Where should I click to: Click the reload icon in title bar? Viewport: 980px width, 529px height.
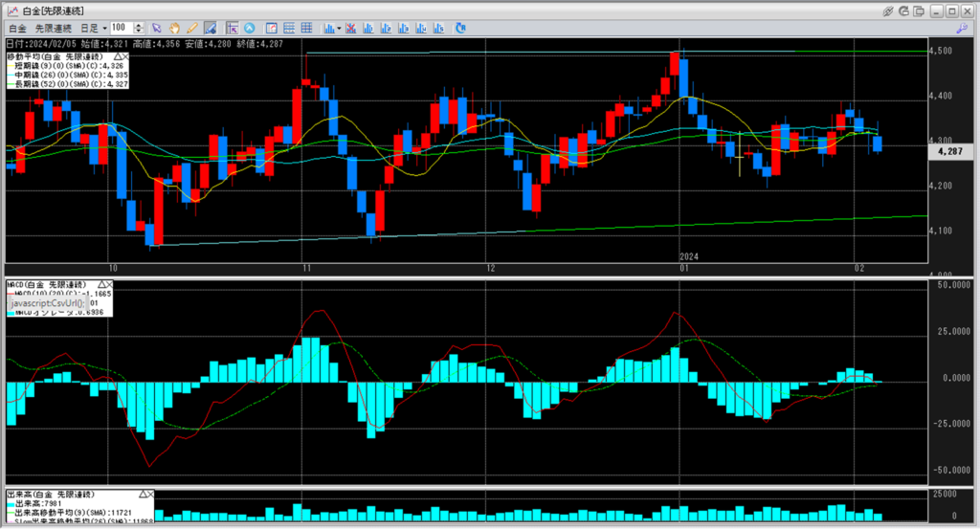(904, 11)
